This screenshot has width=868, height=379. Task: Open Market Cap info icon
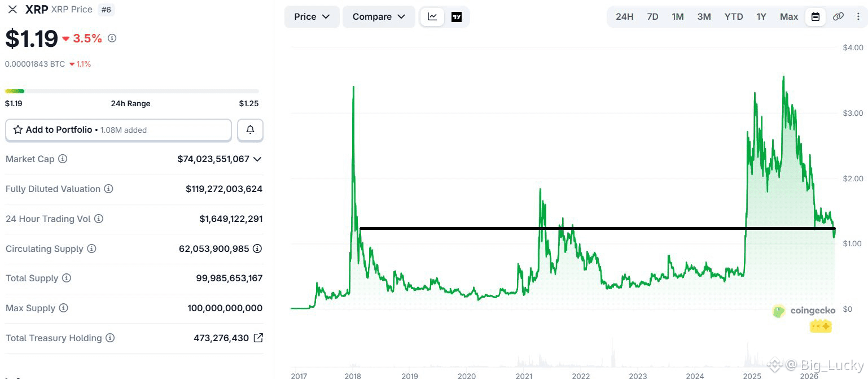point(63,159)
